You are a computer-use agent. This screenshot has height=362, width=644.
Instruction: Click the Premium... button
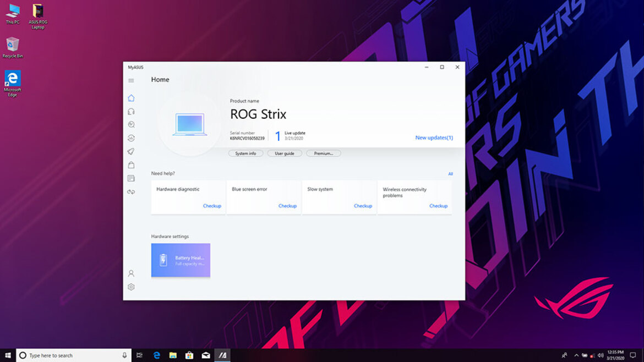coord(323,153)
